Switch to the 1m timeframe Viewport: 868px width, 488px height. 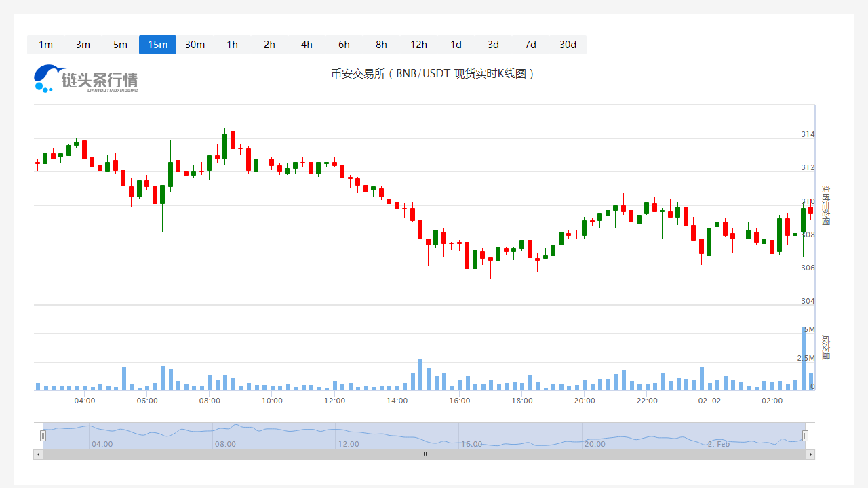pyautogui.click(x=45, y=45)
